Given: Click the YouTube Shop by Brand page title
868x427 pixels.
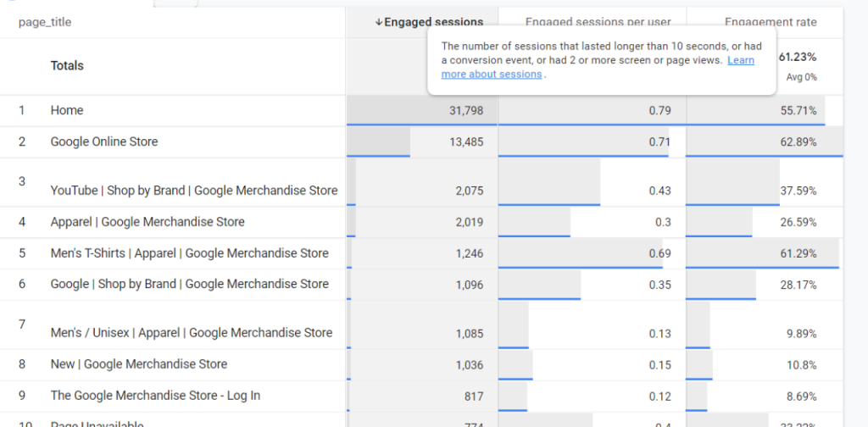Looking at the screenshot, I should [194, 191].
